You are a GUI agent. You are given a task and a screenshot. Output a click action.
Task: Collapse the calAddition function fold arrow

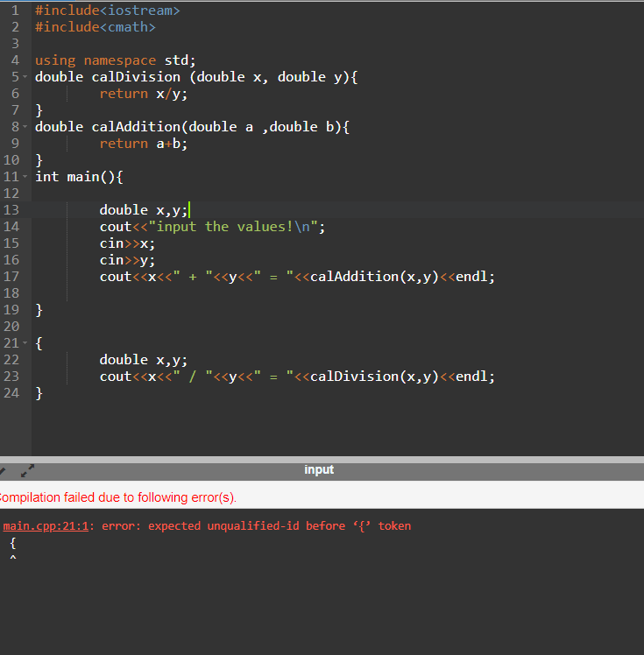click(25, 127)
